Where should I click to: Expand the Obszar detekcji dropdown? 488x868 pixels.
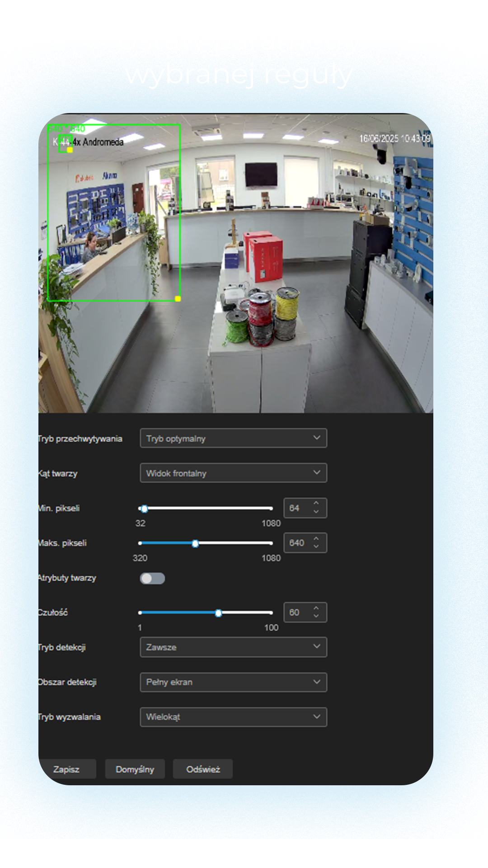233,682
